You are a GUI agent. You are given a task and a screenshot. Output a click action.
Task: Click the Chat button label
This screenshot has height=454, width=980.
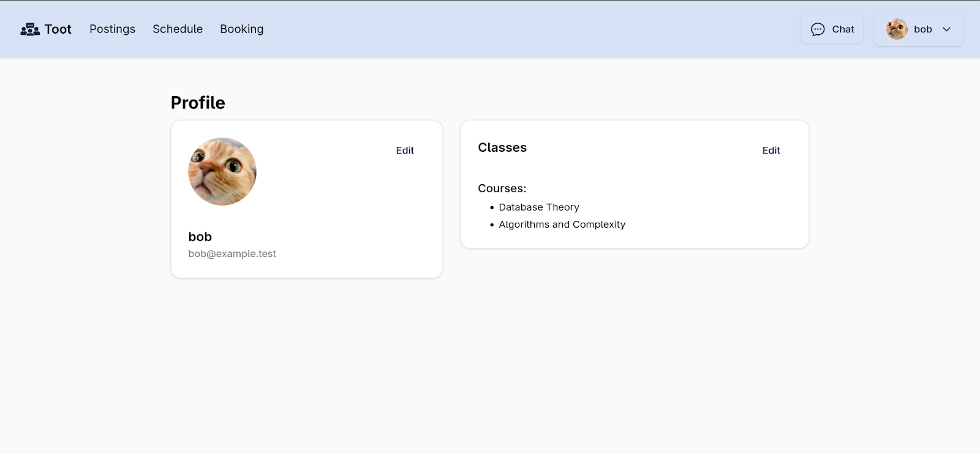coord(843,29)
